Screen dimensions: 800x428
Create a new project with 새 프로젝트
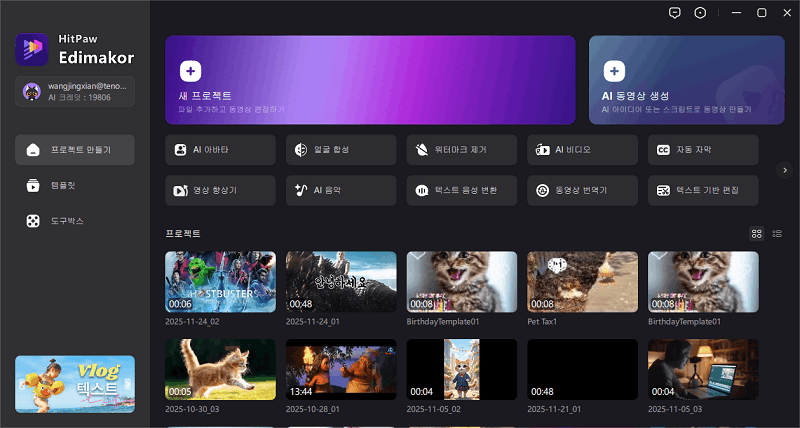[370, 80]
